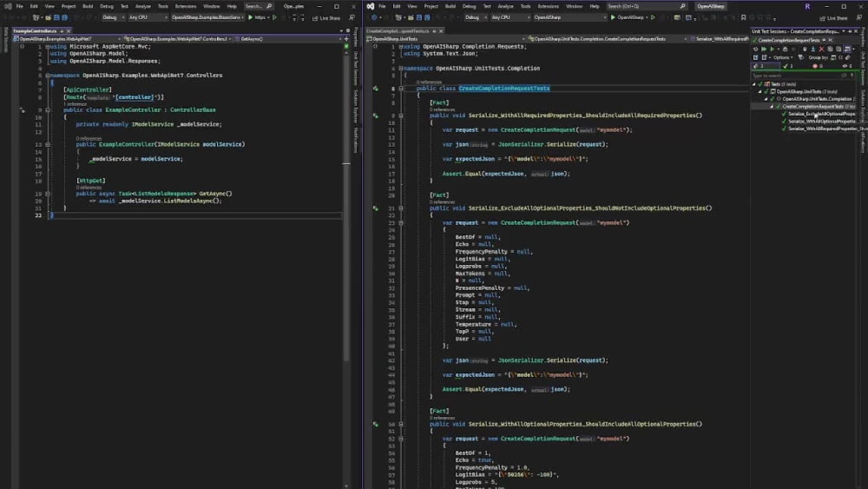868x489 pixels.
Task: Select CreateCompletionRequestTests node in test tree
Action: [x=812, y=106]
